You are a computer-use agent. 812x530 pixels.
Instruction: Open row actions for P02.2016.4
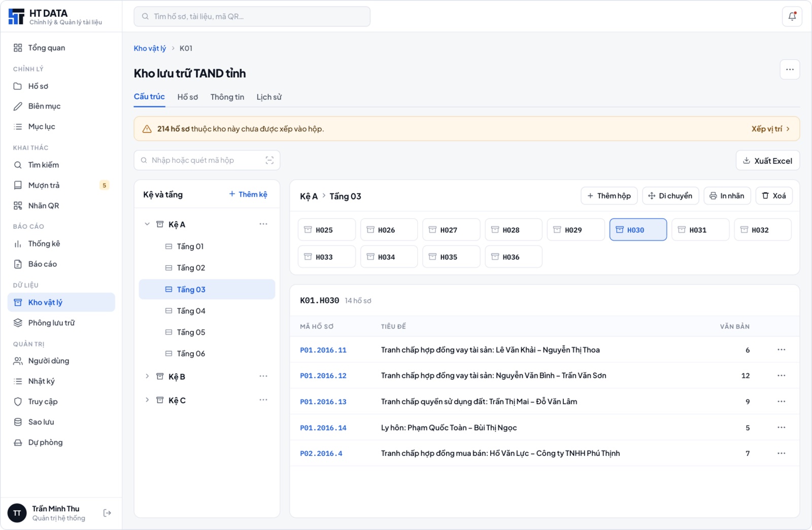click(781, 453)
